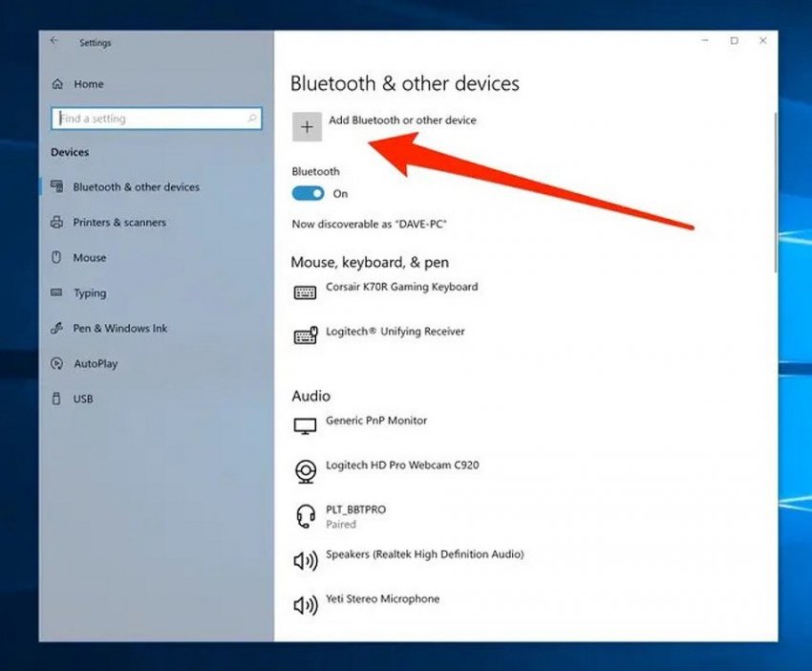This screenshot has height=671, width=812.
Task: Open the Typing settings section
Action: coord(90,293)
